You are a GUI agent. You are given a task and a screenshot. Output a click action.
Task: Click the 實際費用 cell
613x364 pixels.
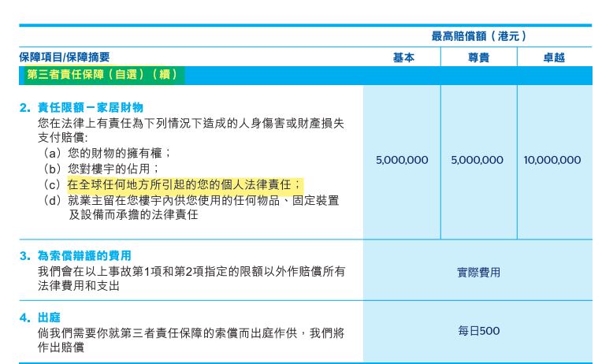coord(478,273)
